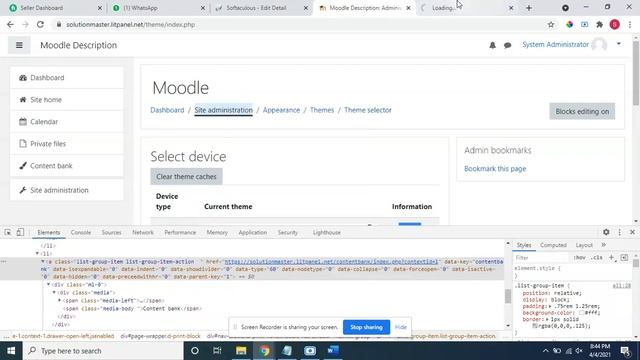Switch to the Computed styles tab
640x360 pixels.
point(553,245)
